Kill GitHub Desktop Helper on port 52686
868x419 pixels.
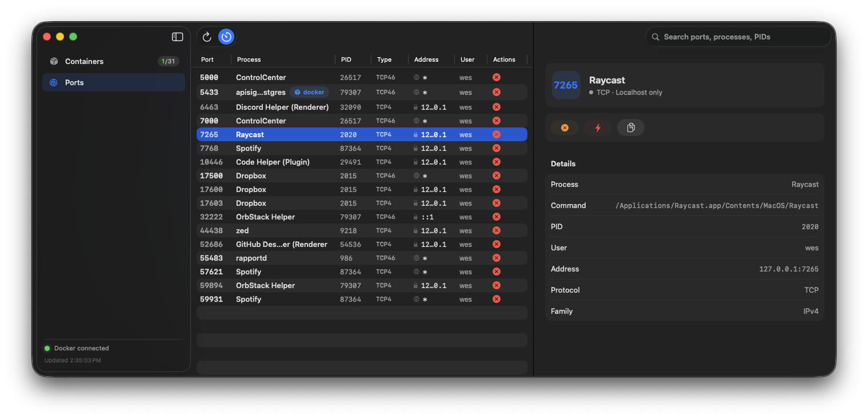(497, 244)
